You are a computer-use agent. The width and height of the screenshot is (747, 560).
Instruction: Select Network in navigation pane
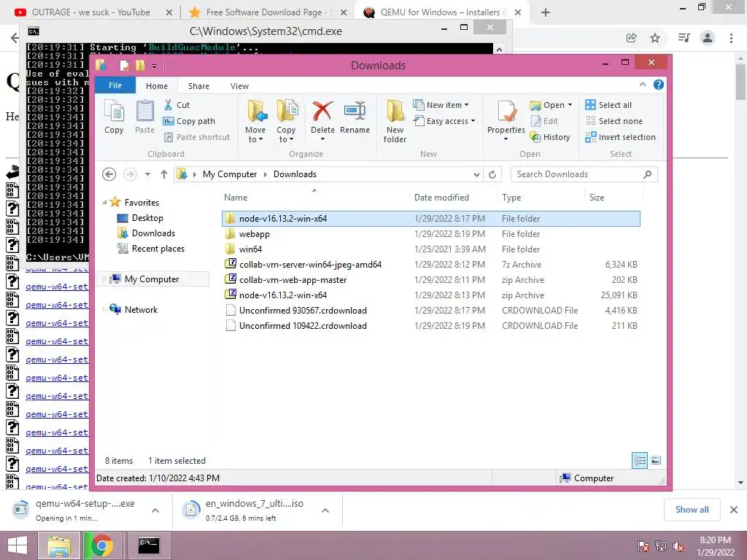tap(134, 309)
